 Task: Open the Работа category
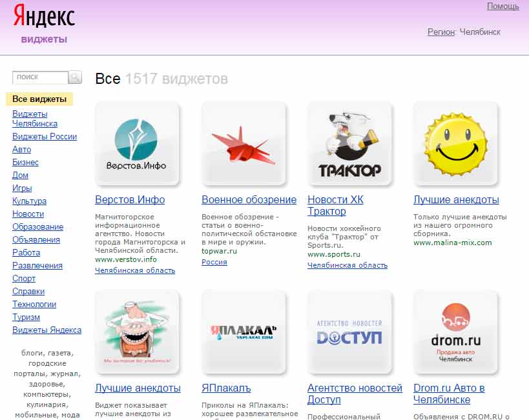(x=26, y=252)
